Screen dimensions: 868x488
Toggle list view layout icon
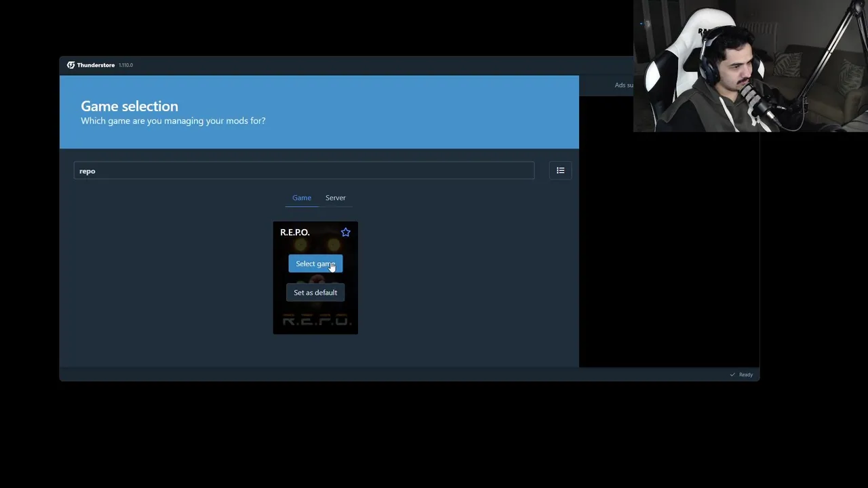click(x=560, y=171)
